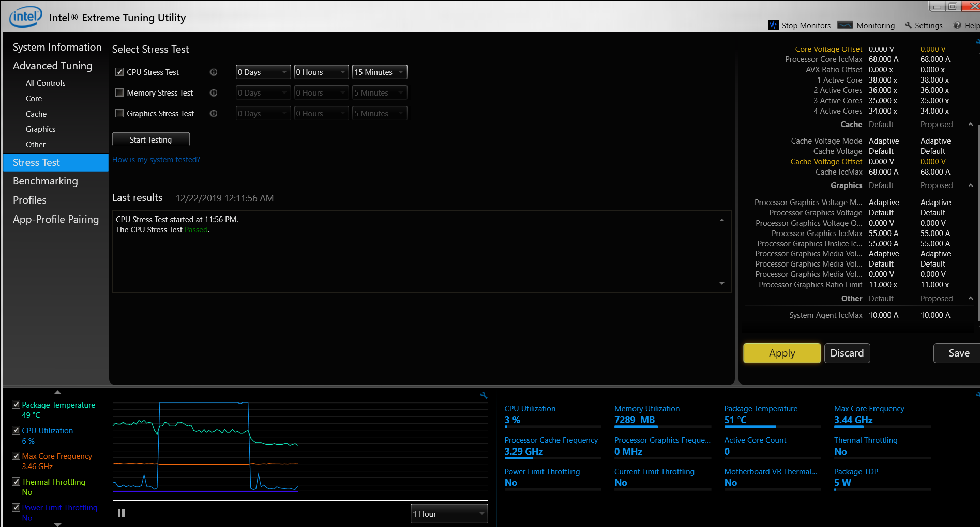Screen dimensions: 980x527
Task: Select Other tuning page
Action: 36,145
